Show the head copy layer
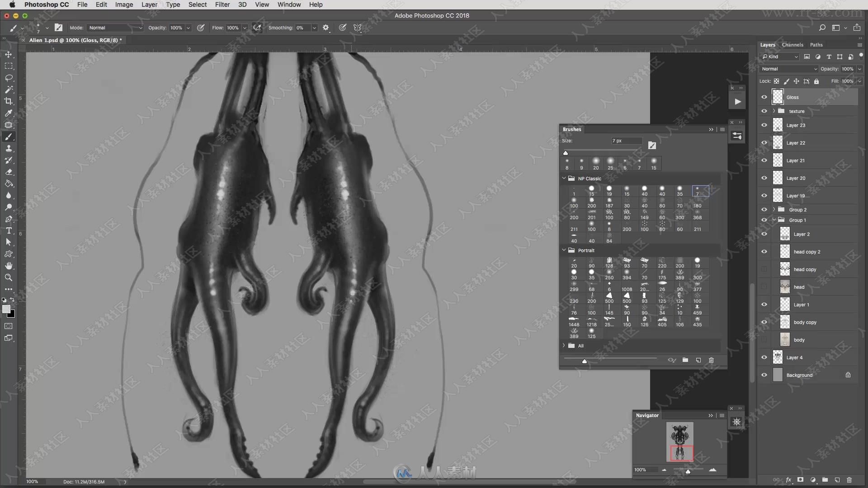 click(764, 269)
